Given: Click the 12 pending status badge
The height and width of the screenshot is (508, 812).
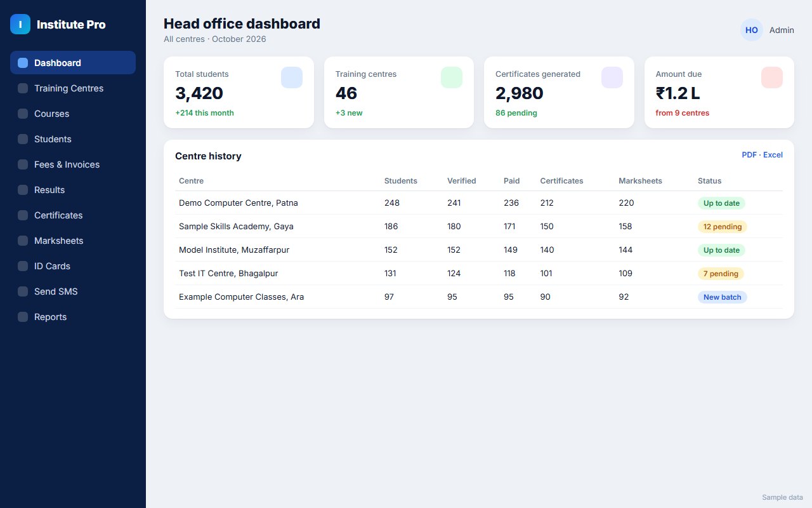Looking at the screenshot, I should point(723,227).
